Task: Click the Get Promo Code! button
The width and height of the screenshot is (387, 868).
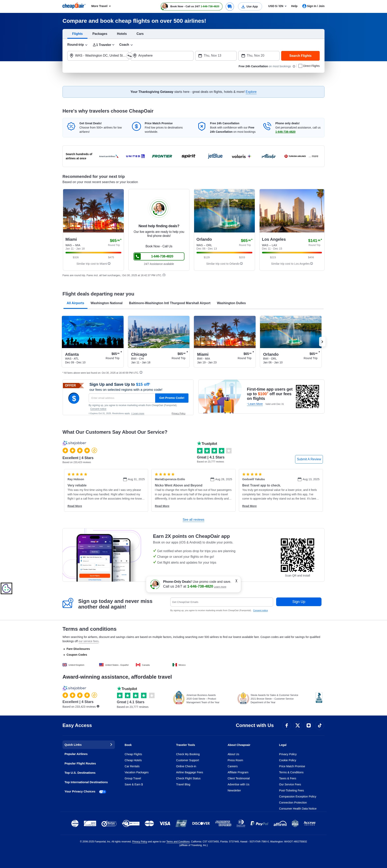Action: pyautogui.click(x=172, y=398)
